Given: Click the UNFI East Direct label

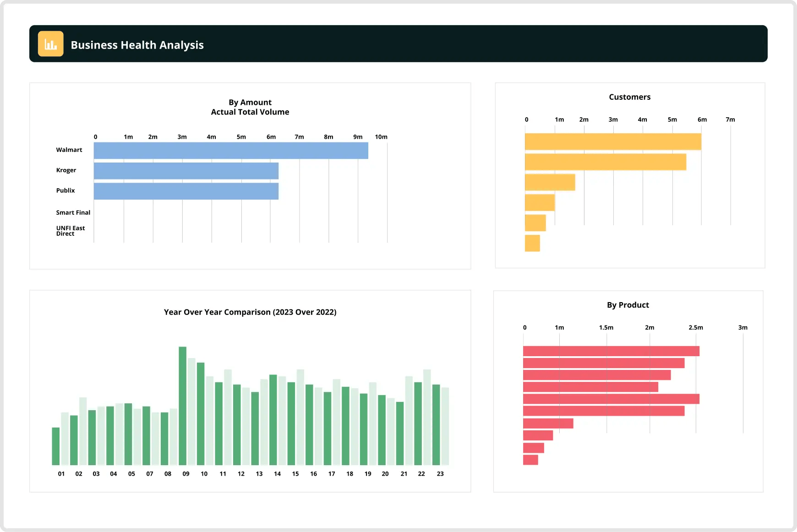Looking at the screenshot, I should pyautogui.click(x=71, y=231).
